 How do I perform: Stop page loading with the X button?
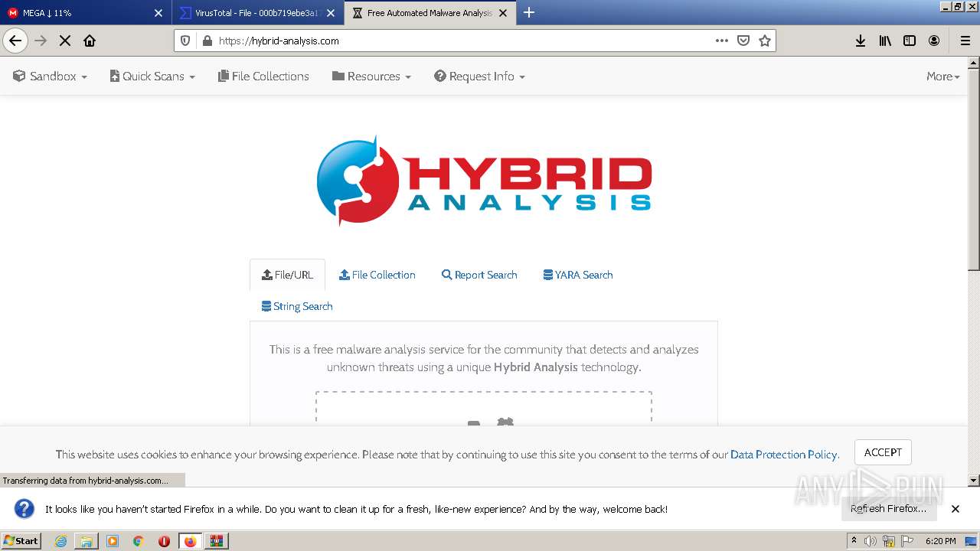(x=65, y=41)
